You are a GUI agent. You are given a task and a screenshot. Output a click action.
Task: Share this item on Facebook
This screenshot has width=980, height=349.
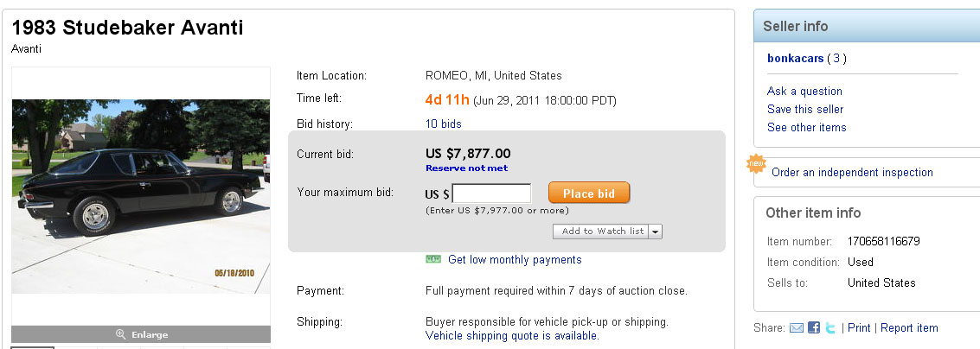[814, 328]
